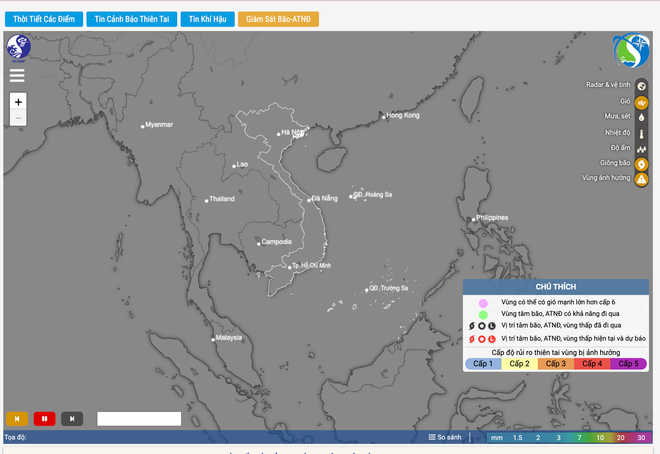Click the Cấp 3 risk level swatch

tap(557, 364)
